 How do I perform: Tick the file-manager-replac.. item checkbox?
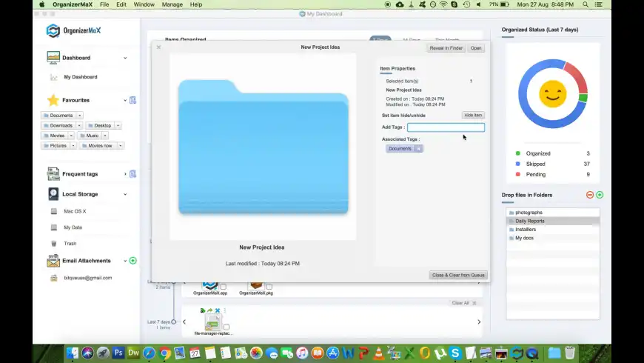pyautogui.click(x=227, y=327)
